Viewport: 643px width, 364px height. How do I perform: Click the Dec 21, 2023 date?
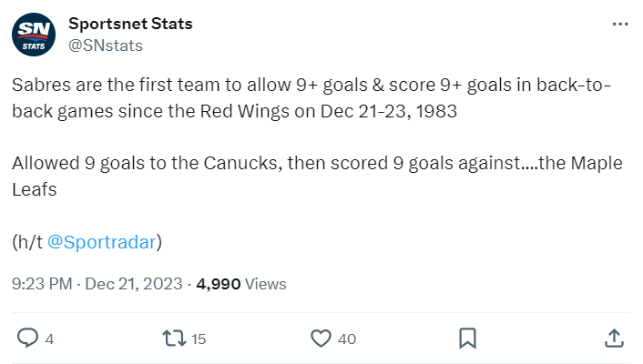[x=134, y=284]
